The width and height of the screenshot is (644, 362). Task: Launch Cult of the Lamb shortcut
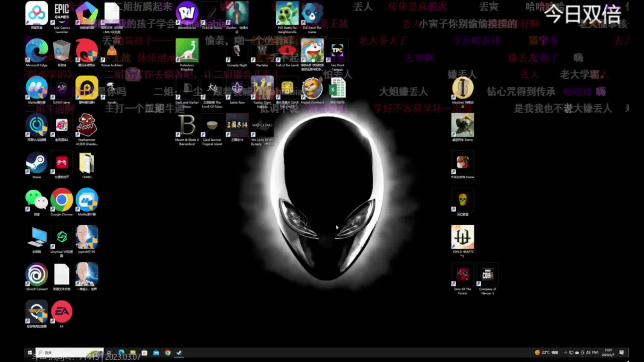pos(287,53)
